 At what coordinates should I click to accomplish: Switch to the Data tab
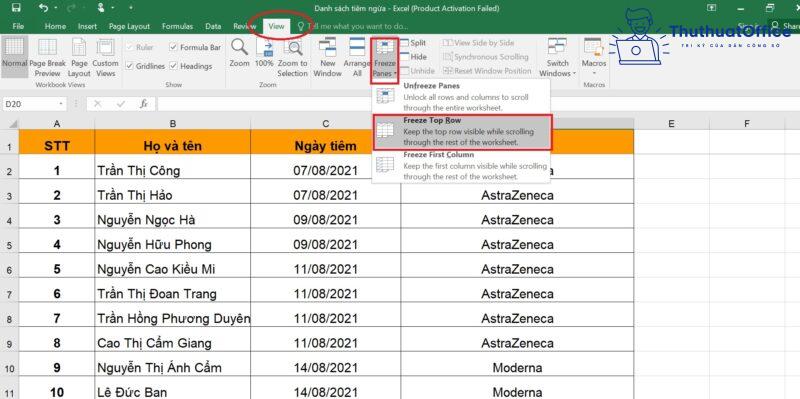(x=213, y=26)
